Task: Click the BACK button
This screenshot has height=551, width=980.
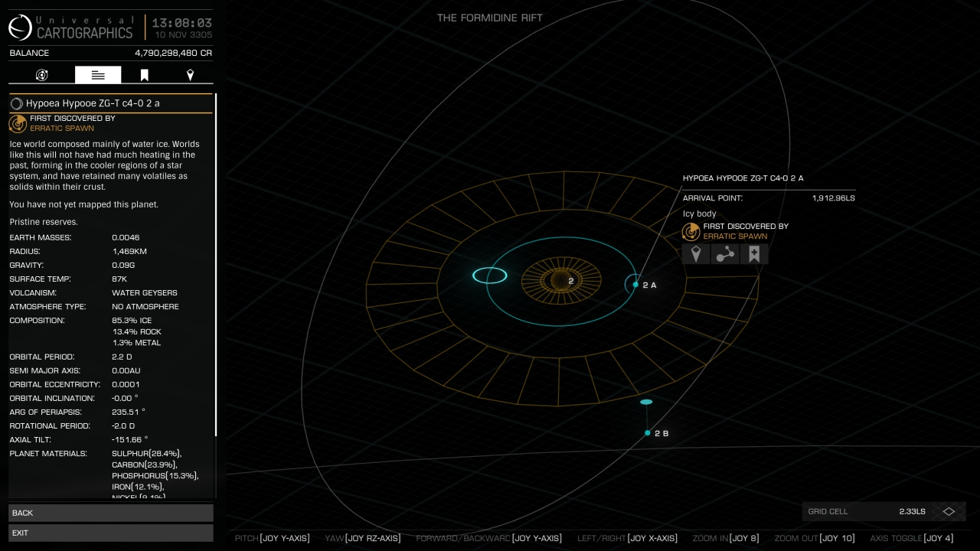Action: tap(111, 513)
